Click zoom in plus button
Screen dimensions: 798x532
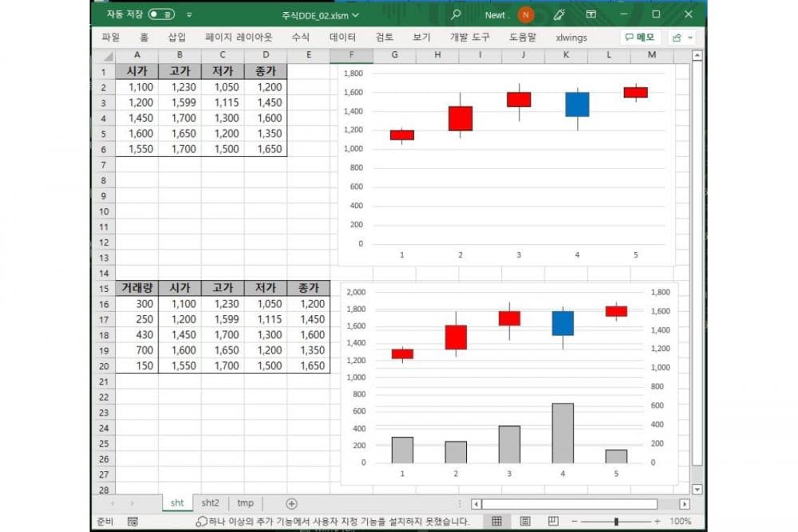tap(657, 522)
